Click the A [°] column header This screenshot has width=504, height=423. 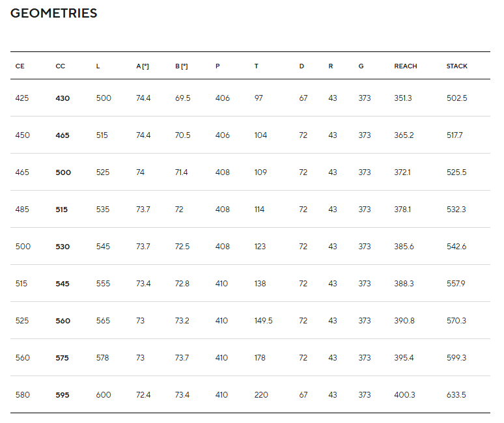click(x=143, y=66)
